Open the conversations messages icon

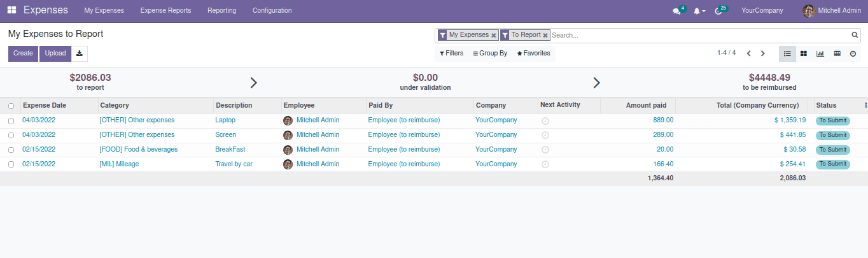click(x=676, y=11)
